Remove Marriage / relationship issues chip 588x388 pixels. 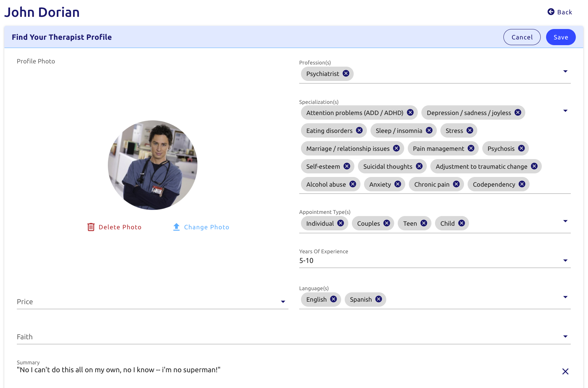point(396,148)
